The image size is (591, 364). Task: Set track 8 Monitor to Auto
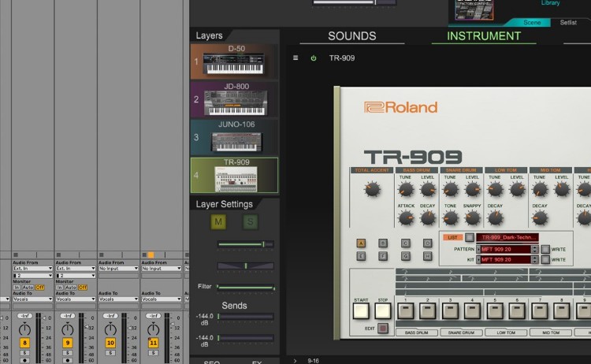(28, 288)
